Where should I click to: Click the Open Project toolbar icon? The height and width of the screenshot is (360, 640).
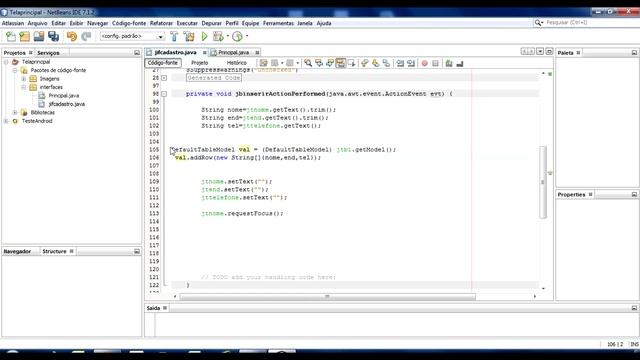tap(39, 36)
